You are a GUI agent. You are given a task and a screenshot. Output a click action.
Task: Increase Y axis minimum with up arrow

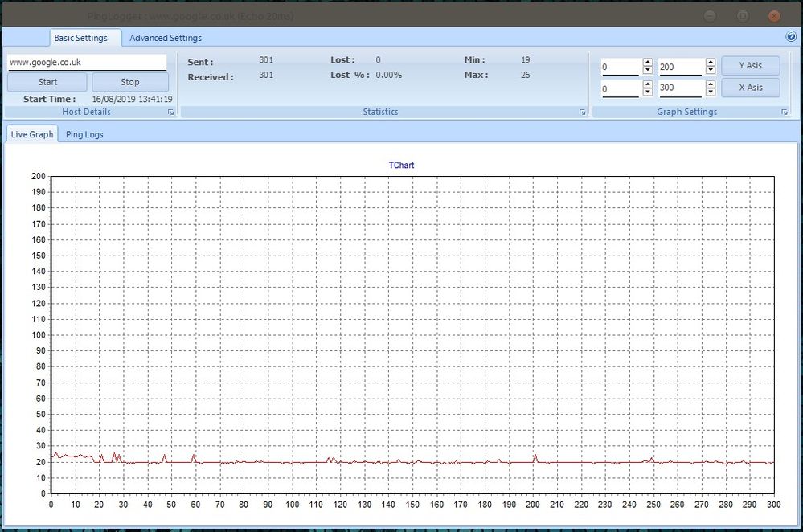coord(647,63)
